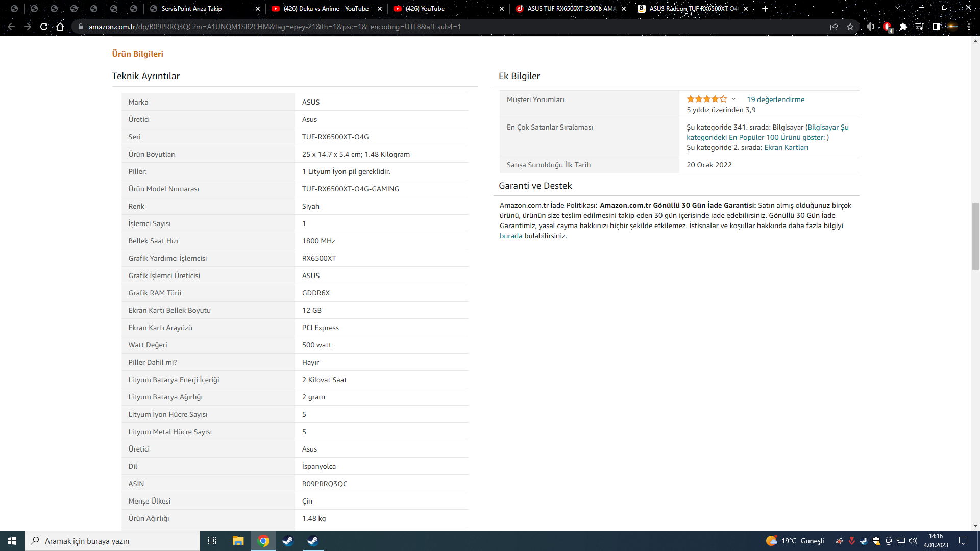The width and height of the screenshot is (980, 551).
Task: Click the GDDR6X RAM type value
Action: [315, 293]
